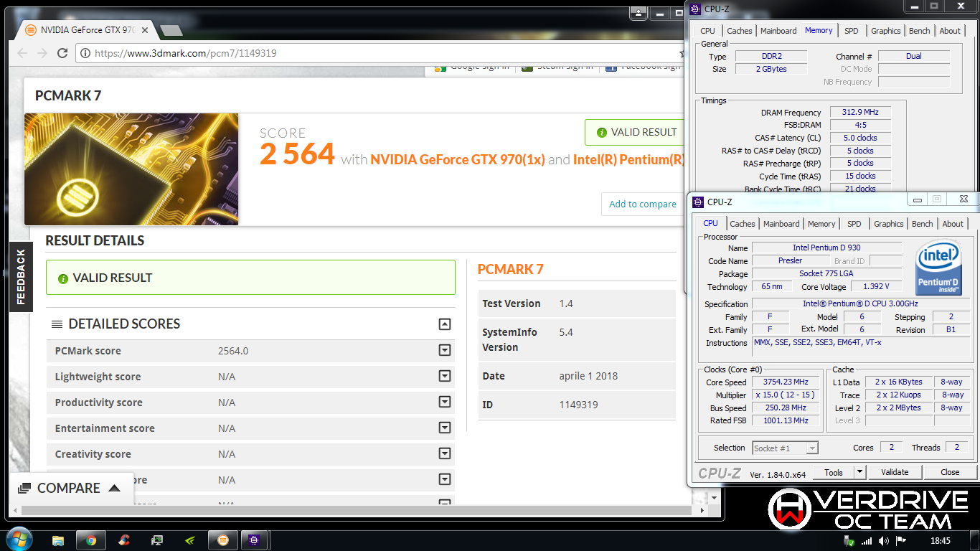Expand the Productivity score row
The width and height of the screenshot is (980, 551).
point(445,402)
